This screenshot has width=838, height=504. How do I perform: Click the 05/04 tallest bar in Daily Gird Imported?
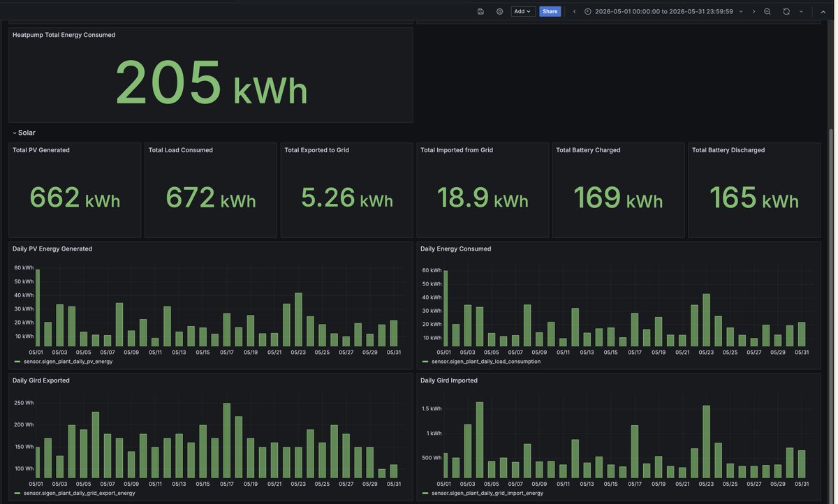[x=480, y=440]
